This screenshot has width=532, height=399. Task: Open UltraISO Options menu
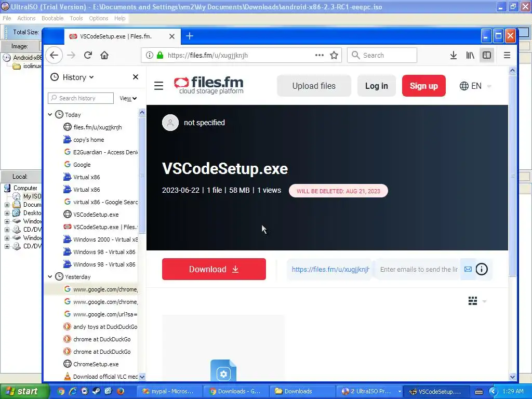click(98, 18)
